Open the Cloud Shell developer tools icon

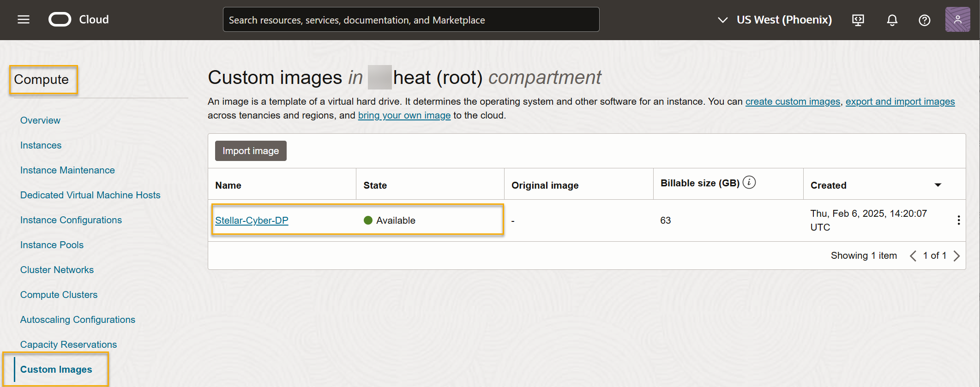click(858, 20)
